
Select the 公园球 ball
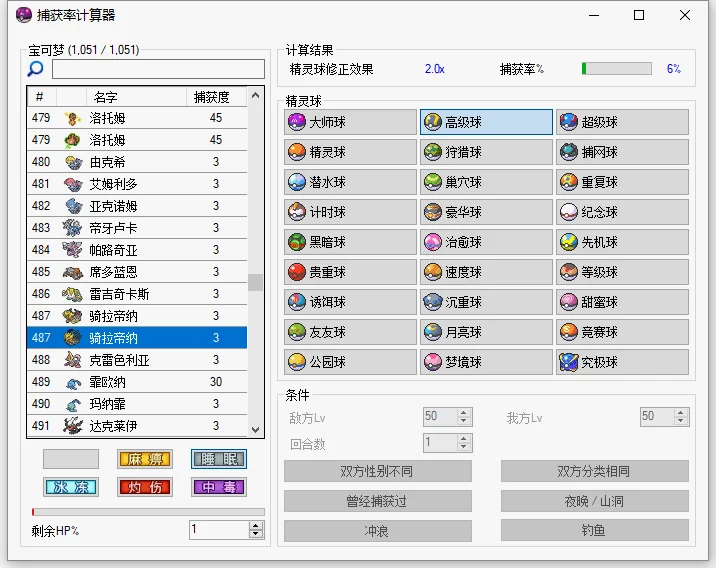point(350,362)
